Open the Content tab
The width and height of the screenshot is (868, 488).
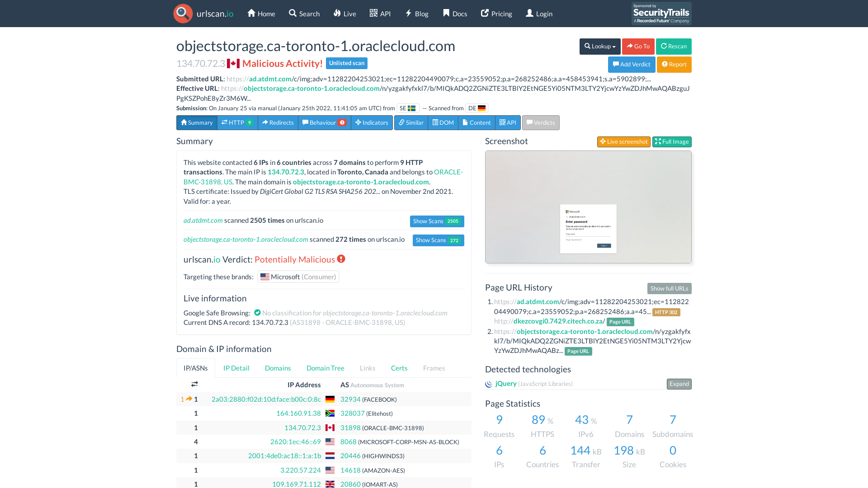pos(476,123)
